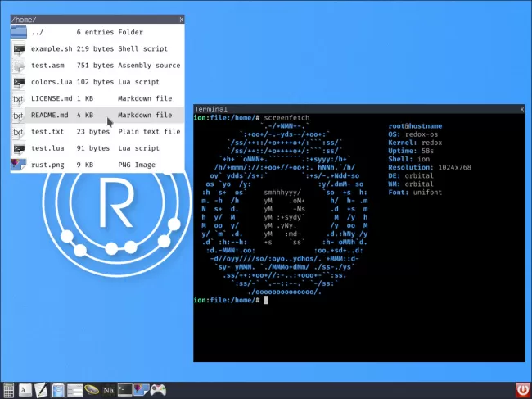Select the 'rust.png' file name
This screenshot has width=532, height=399.
(47, 165)
